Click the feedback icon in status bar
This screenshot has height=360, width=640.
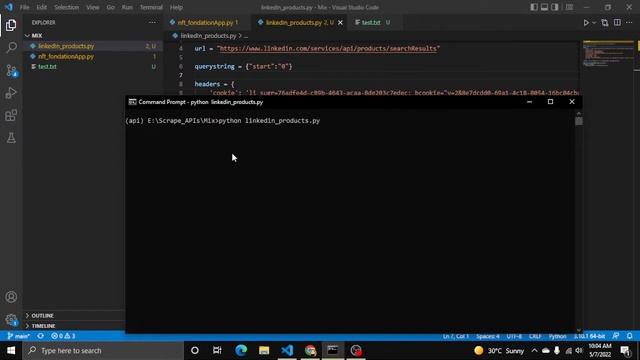coord(616,336)
